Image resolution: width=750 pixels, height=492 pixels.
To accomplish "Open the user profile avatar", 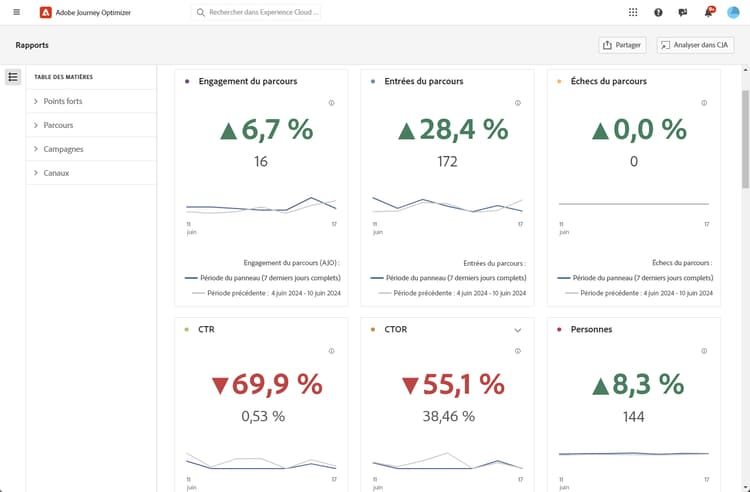I will (733, 12).
